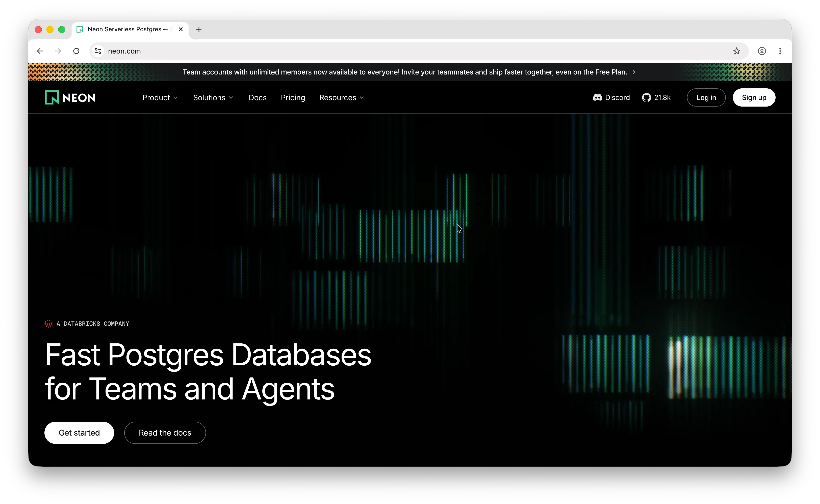Click the A DATABRICKS COMPANY label
Viewport: 820px width, 504px height.
(93, 324)
